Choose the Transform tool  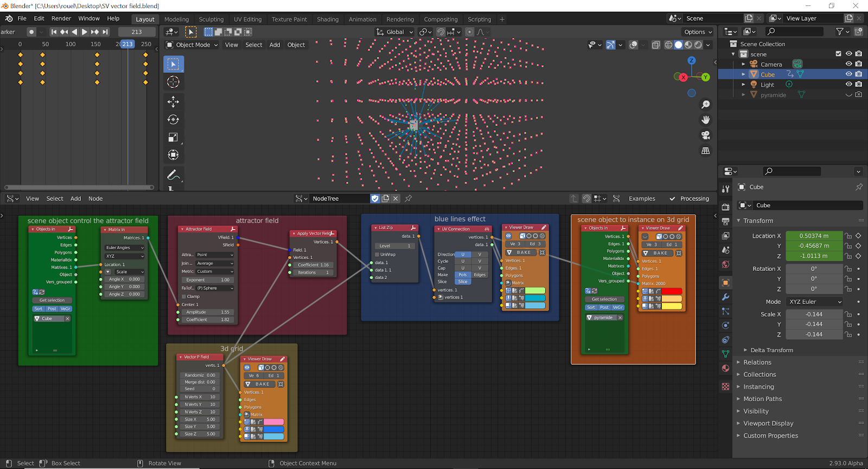point(174,155)
